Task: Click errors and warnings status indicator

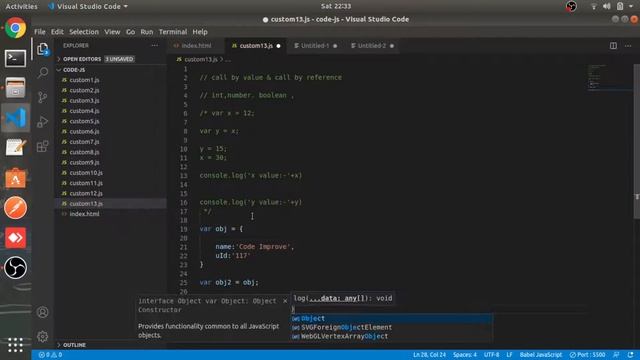Action: pos(50,355)
